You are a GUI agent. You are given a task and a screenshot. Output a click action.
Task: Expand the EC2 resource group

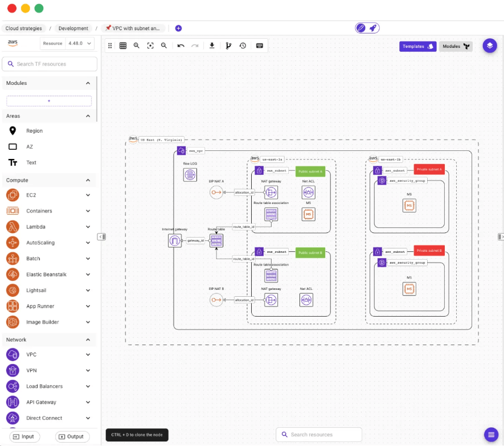click(x=88, y=195)
